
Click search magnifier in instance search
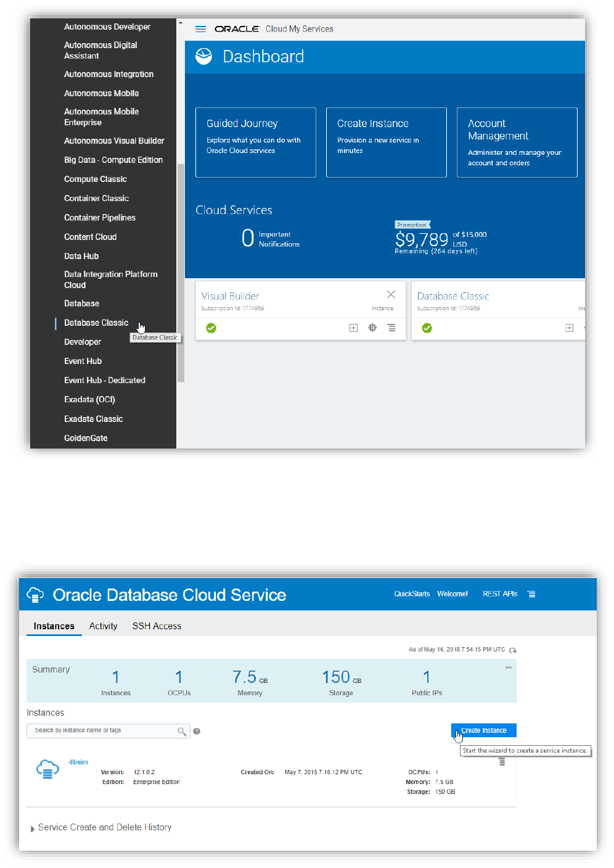(x=182, y=731)
